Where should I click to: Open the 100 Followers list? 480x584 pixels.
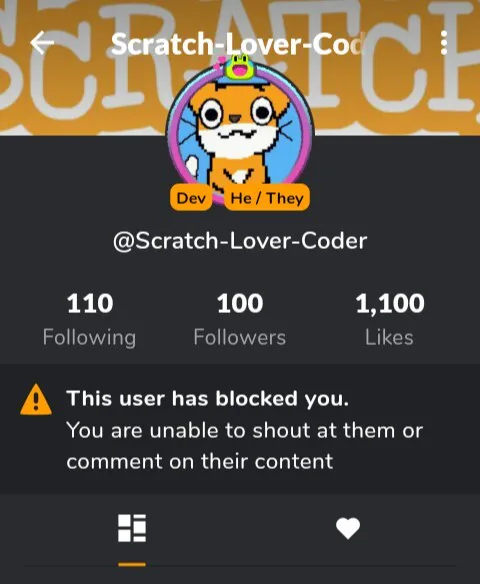(x=240, y=320)
